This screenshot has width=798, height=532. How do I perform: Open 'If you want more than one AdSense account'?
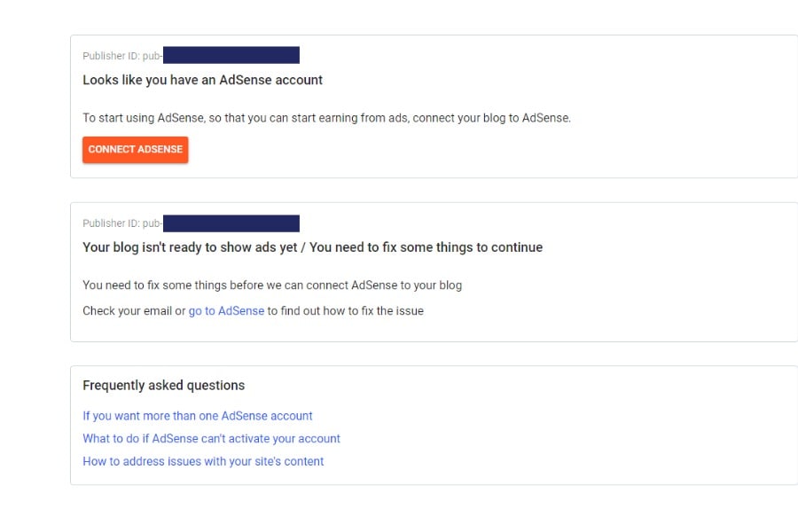click(198, 416)
